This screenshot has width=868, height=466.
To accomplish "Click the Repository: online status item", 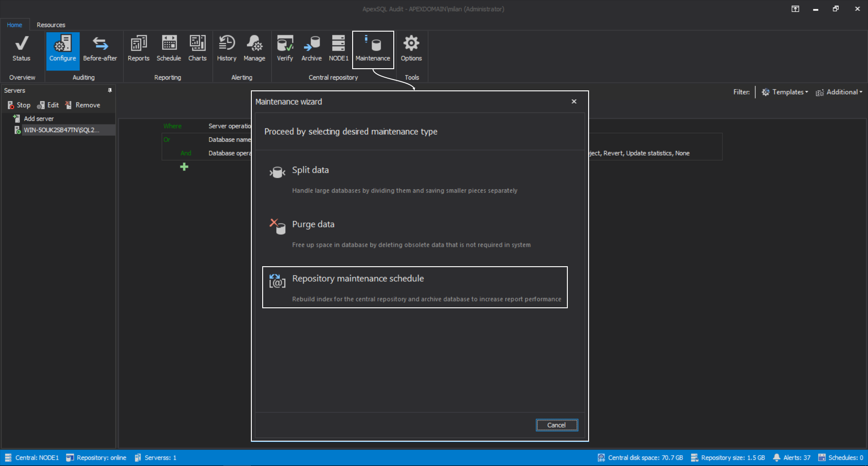I will click(96, 457).
